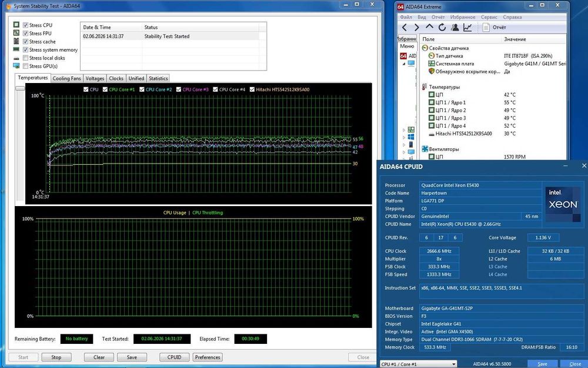Click the Stress cache icon

tap(16, 41)
